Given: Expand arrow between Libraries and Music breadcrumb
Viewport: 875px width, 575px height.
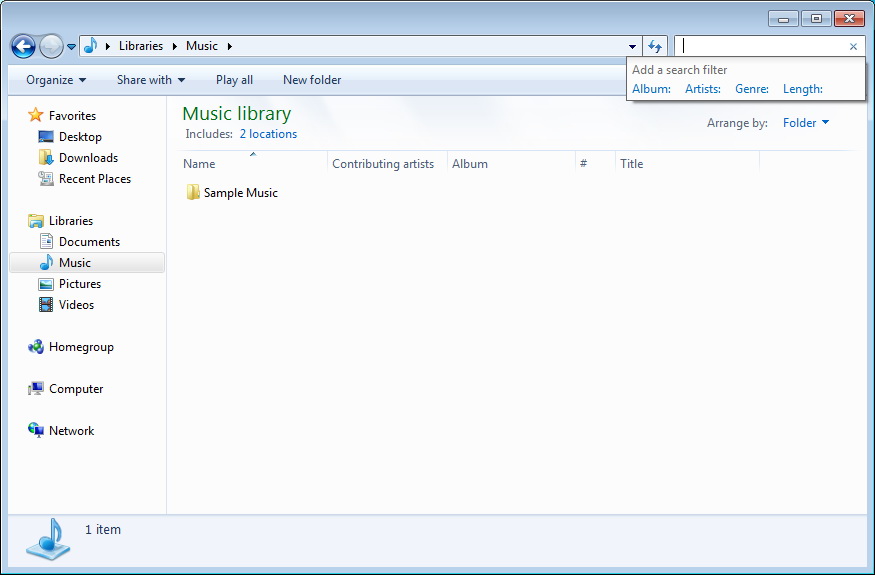Looking at the screenshot, I should (x=175, y=46).
